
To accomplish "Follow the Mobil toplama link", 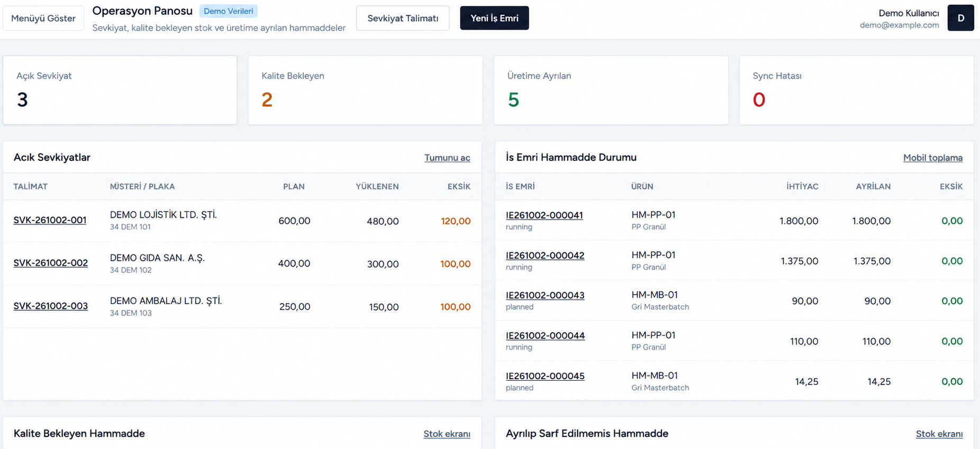I will click(932, 158).
